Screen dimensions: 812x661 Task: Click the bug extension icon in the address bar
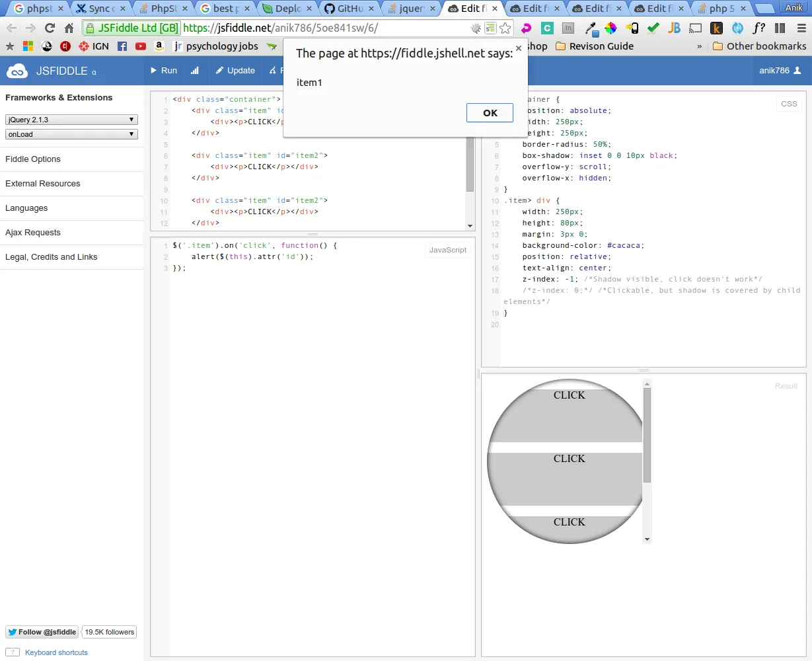(x=476, y=28)
